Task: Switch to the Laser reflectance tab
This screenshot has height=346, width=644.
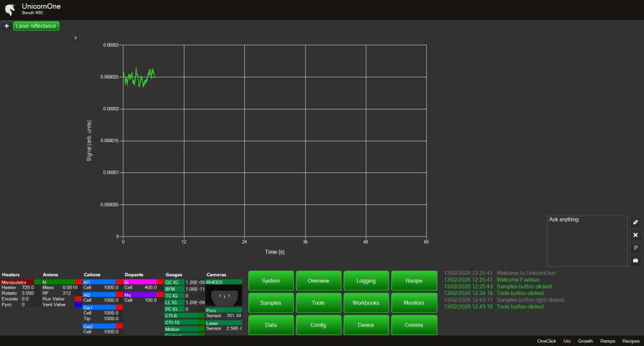Action: (x=36, y=26)
